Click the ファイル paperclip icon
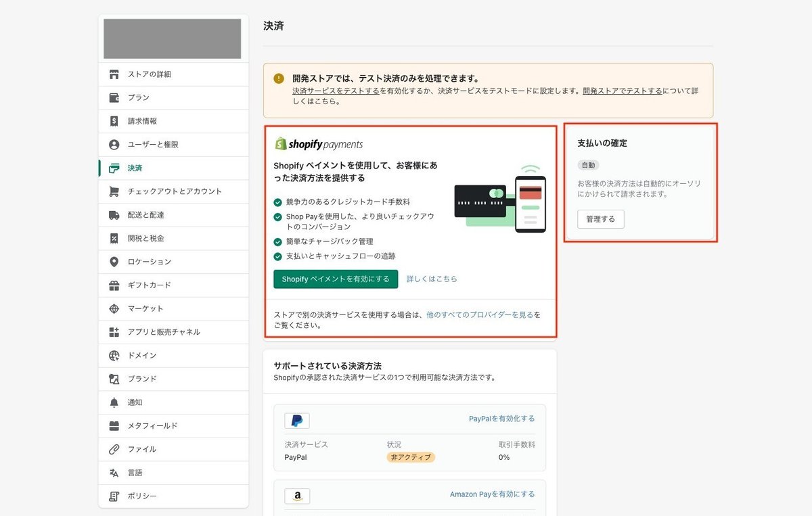812x516 pixels. pyautogui.click(x=114, y=449)
